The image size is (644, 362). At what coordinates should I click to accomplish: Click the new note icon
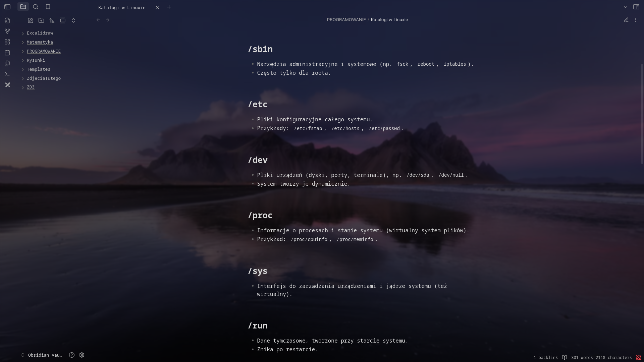[31, 20]
